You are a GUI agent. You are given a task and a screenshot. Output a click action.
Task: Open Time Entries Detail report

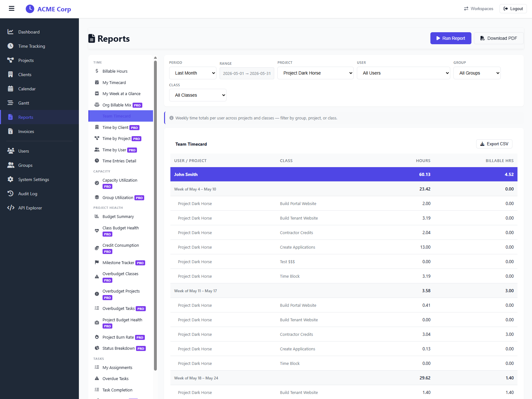[x=121, y=161]
